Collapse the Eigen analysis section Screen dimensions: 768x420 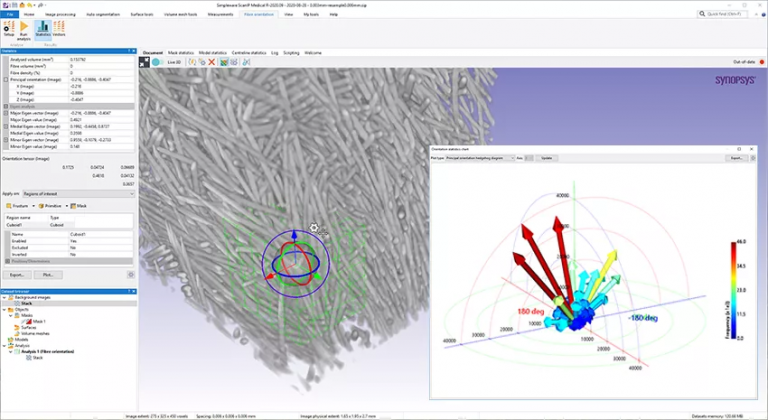pyautogui.click(x=4, y=106)
